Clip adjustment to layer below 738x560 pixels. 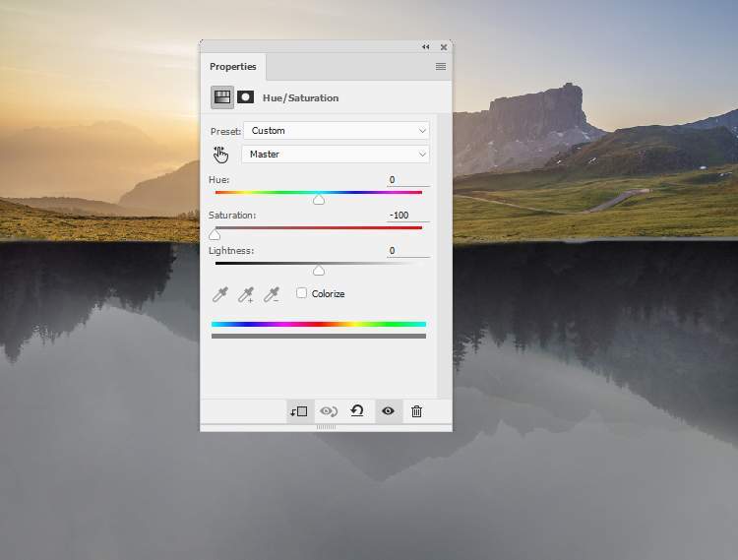pos(299,411)
